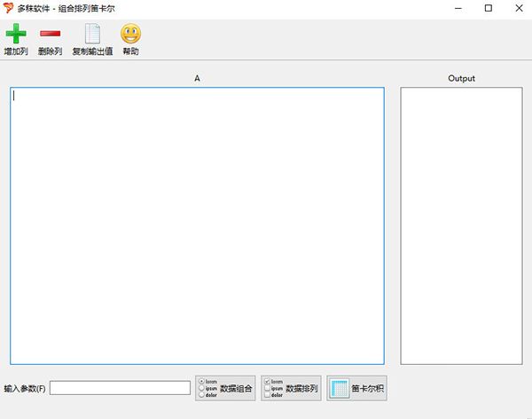The width and height of the screenshot is (532, 419).
Task: Open help via the smiley 帮助 icon
Action: coord(130,35)
